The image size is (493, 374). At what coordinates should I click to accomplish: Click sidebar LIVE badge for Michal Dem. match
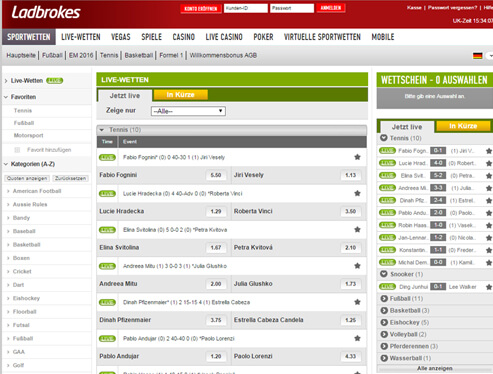click(387, 262)
